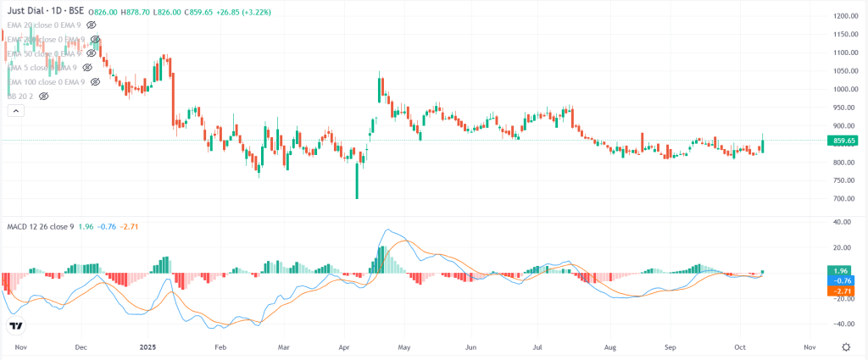Image resolution: width=868 pixels, height=360 pixels.
Task: Click the BB 20 2 legend label
Action: tap(20, 96)
